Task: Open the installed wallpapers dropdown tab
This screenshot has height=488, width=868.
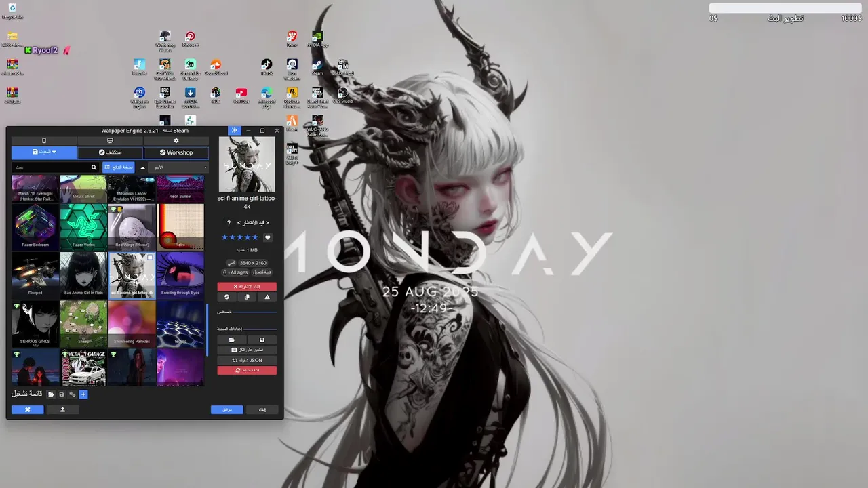Action: coord(44,152)
